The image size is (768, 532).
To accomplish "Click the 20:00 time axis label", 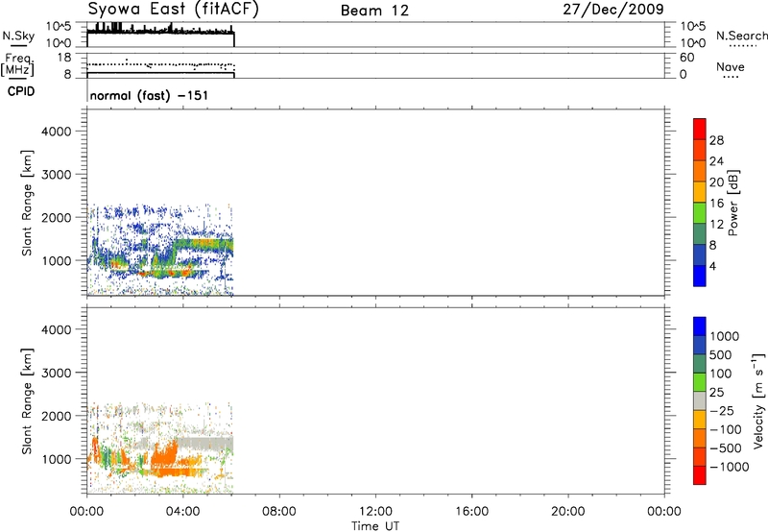I will tap(567, 512).
